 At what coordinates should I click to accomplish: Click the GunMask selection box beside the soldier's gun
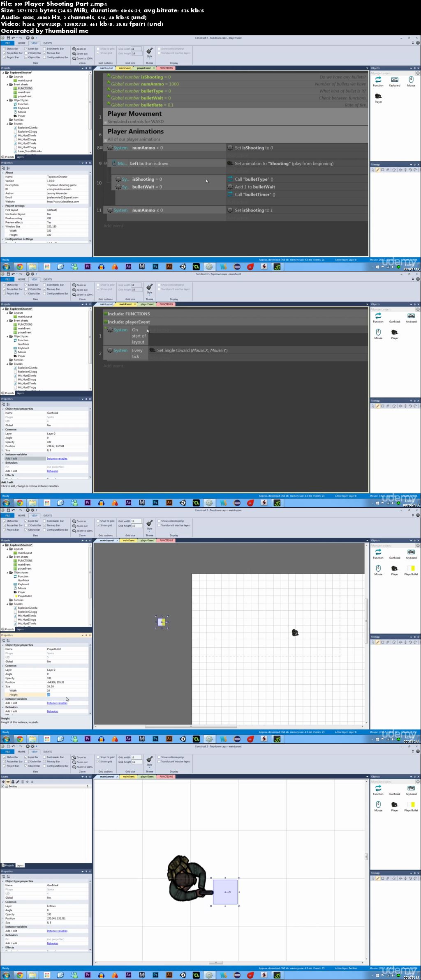[x=225, y=892]
